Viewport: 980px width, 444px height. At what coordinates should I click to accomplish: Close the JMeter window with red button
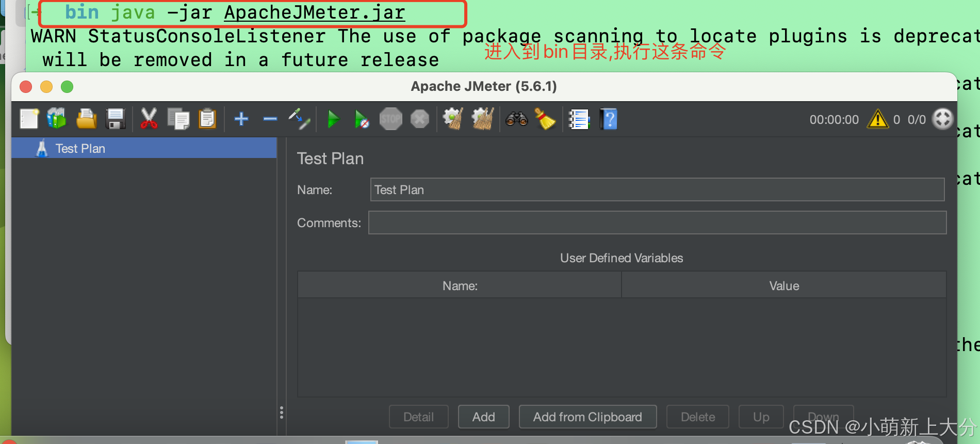[x=26, y=87]
